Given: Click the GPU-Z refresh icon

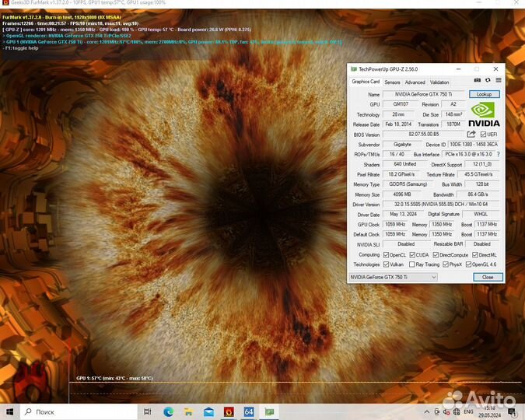Looking at the screenshot, I should coord(488,80).
